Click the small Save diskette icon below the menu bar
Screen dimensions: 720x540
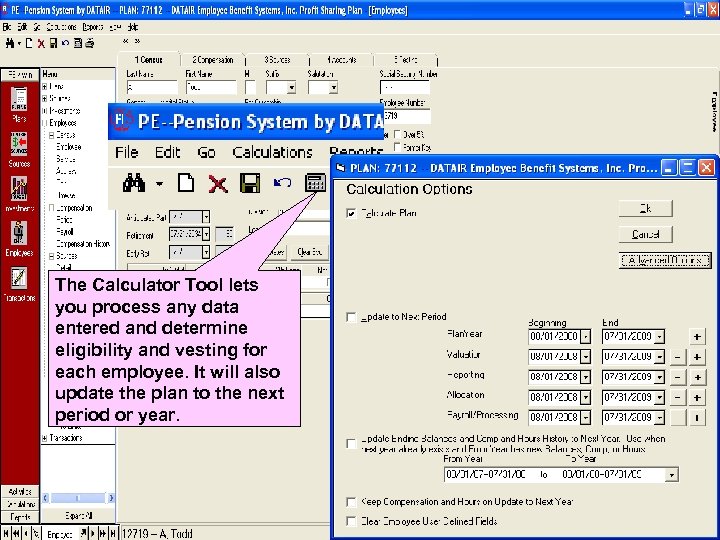[53, 43]
